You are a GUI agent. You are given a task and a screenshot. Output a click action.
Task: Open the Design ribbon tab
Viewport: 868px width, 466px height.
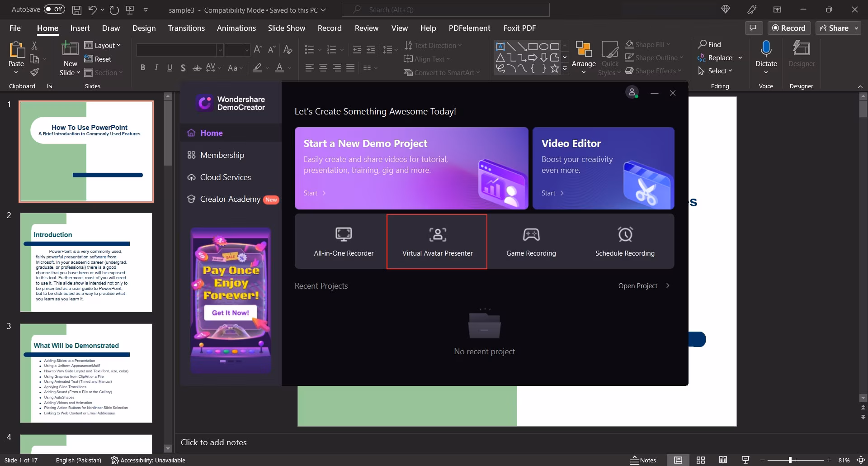[144, 28]
